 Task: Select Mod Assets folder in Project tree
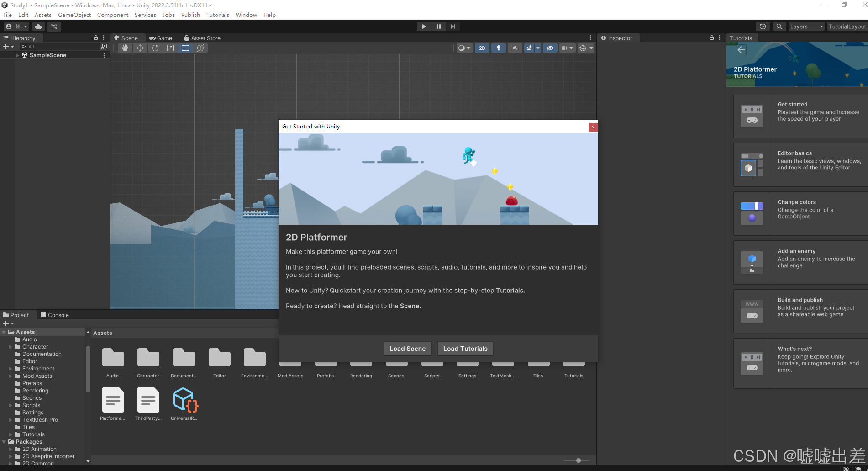click(37, 376)
